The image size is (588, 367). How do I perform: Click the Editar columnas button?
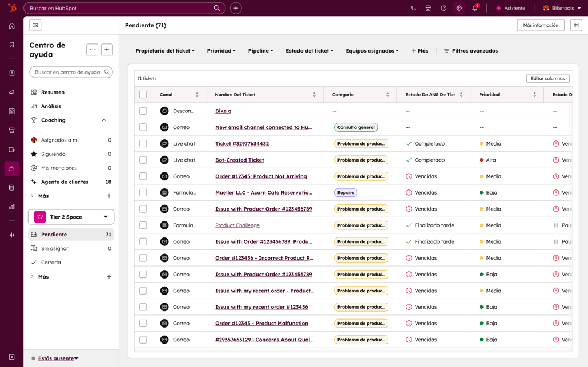(x=547, y=79)
